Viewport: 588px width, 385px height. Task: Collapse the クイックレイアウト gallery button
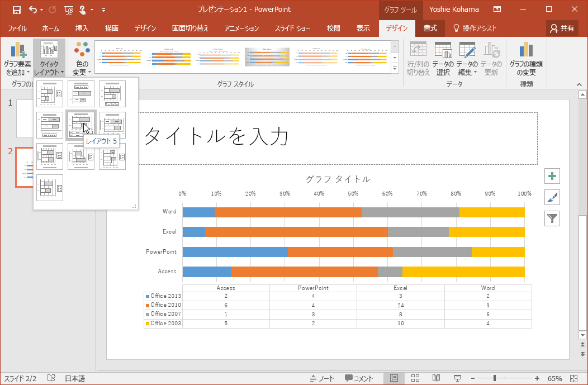coord(49,59)
